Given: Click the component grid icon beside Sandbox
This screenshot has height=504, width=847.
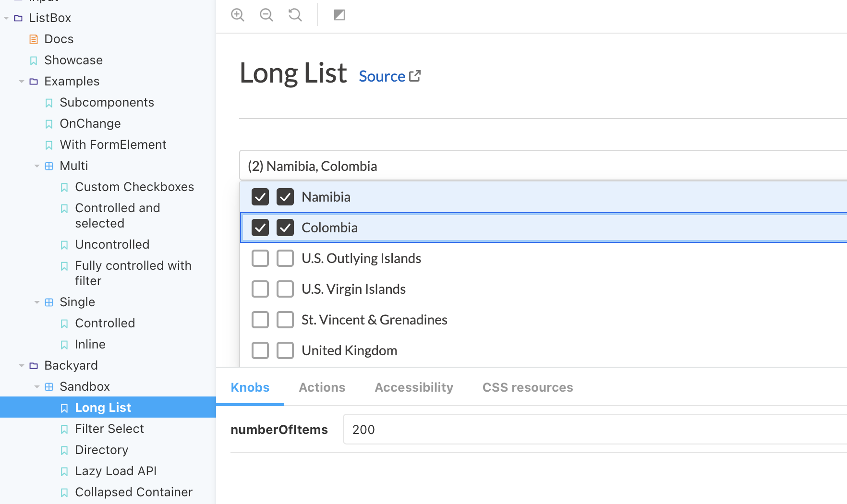Looking at the screenshot, I should [48, 386].
